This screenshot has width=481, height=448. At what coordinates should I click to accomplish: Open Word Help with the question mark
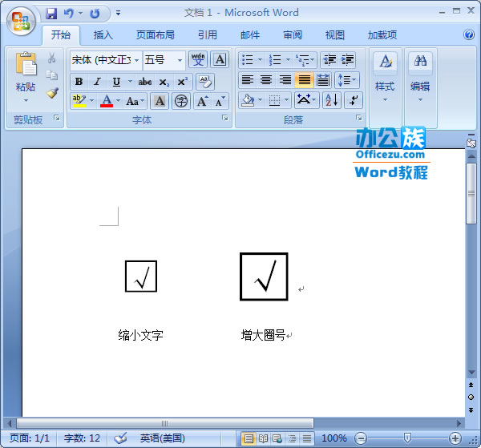click(x=469, y=34)
